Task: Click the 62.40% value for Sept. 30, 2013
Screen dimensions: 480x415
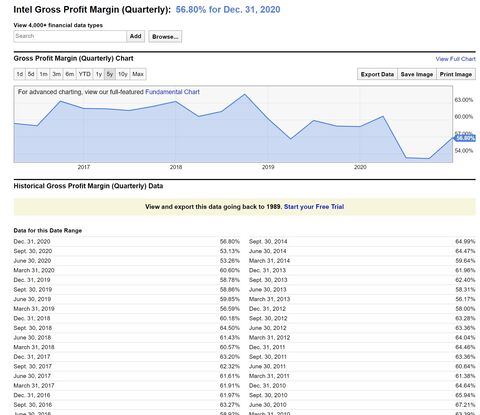Action: (x=465, y=280)
